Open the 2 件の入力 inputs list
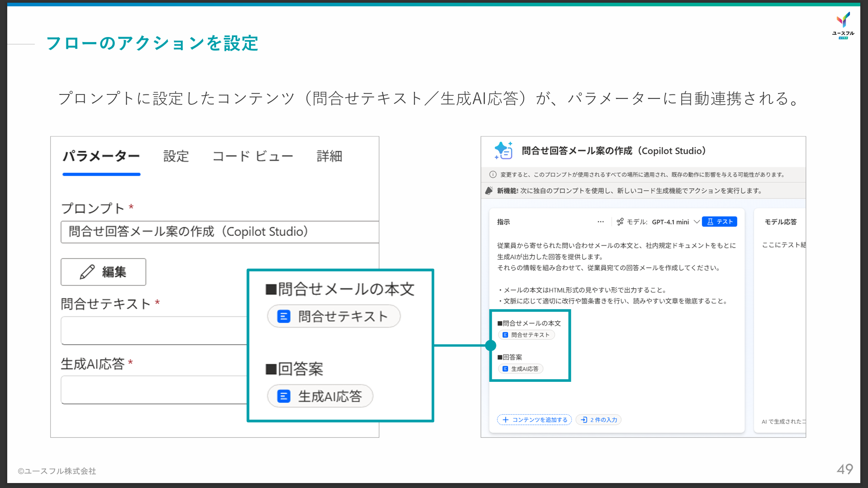The width and height of the screenshot is (868, 488). coord(599,420)
